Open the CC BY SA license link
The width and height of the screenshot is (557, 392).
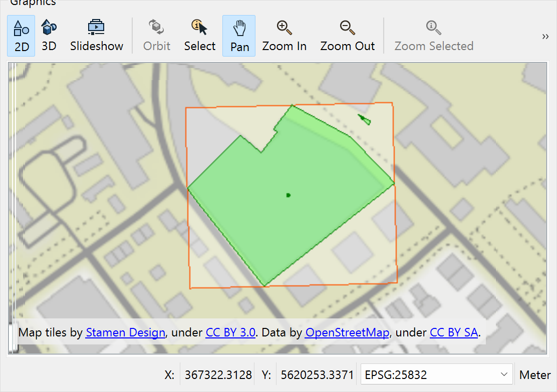(453, 332)
